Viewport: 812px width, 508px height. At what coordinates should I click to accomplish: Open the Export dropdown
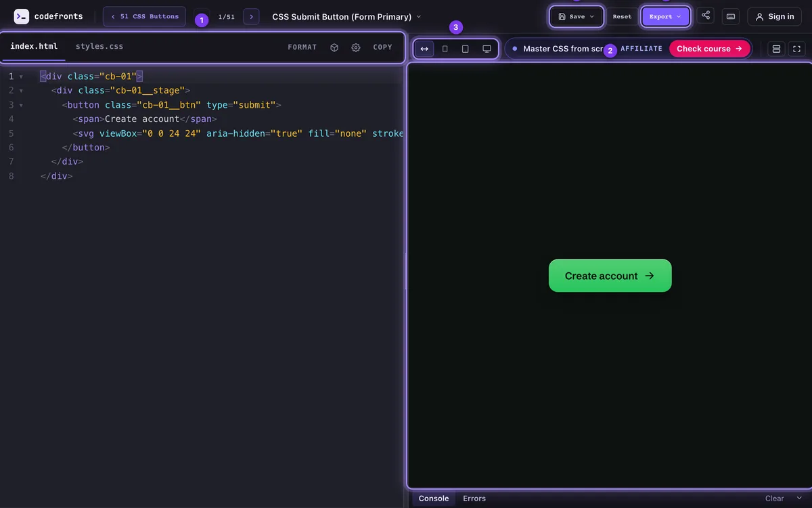coord(666,16)
